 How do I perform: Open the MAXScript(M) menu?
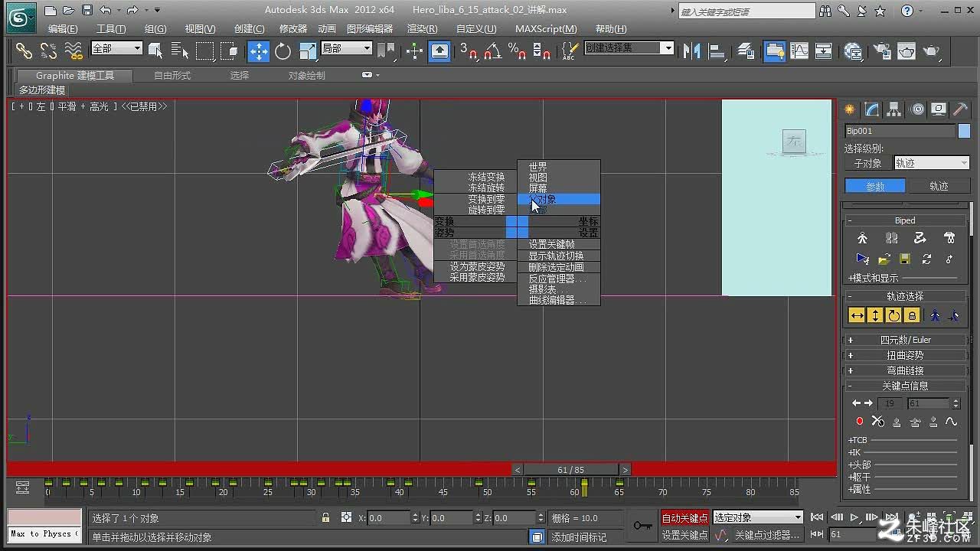click(546, 29)
